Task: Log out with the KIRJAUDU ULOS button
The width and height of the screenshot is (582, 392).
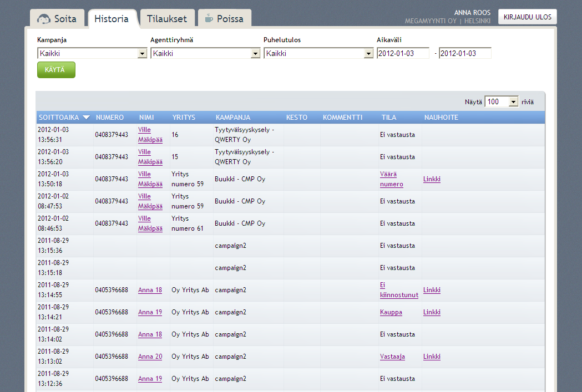Action: pos(528,17)
